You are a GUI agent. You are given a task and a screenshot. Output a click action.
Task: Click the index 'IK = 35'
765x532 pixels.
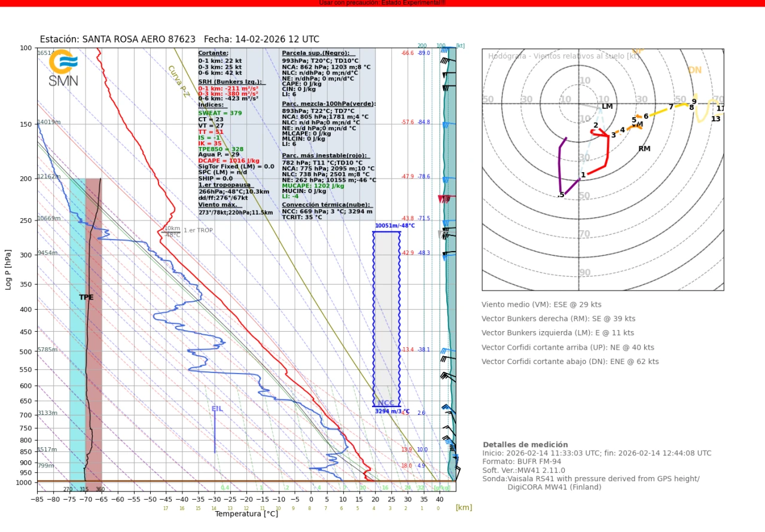211,143
